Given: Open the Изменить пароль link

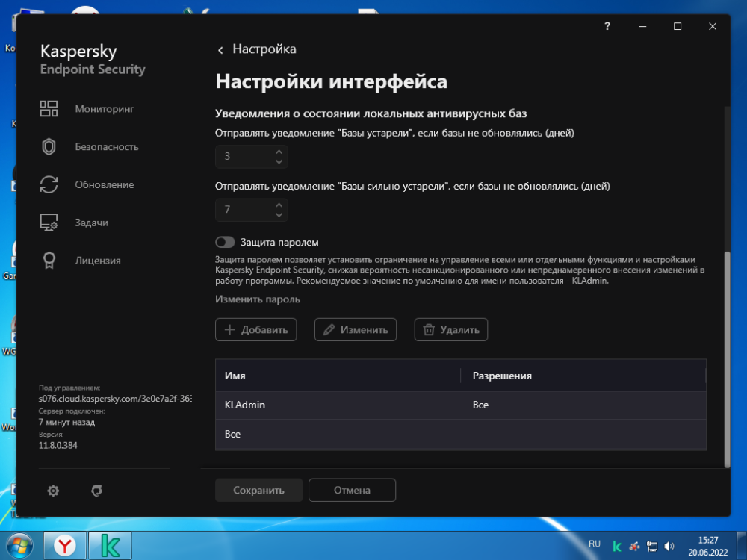Looking at the screenshot, I should tap(258, 299).
